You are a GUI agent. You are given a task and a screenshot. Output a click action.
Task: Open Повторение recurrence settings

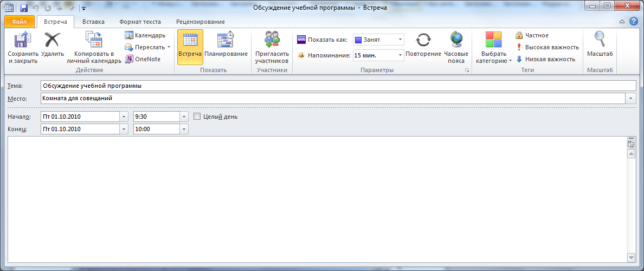[x=423, y=47]
